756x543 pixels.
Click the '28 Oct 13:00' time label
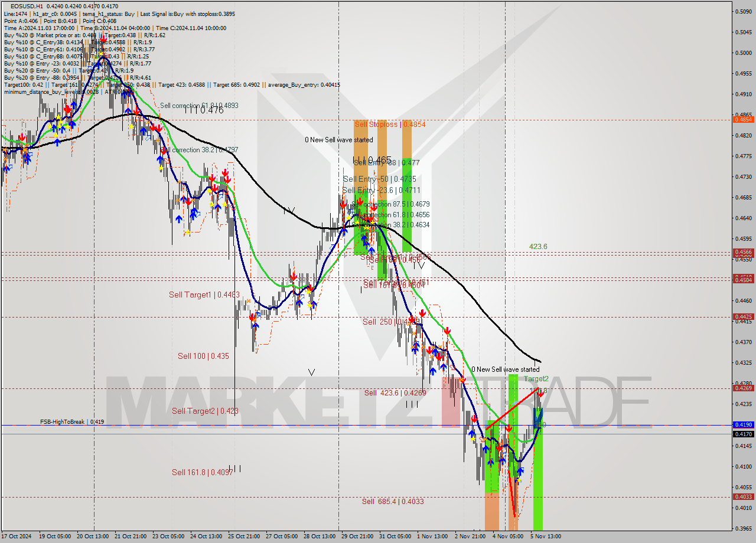coord(320,537)
